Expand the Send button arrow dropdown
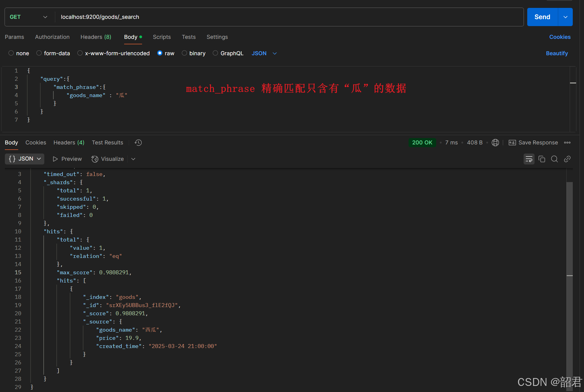 pyautogui.click(x=565, y=17)
